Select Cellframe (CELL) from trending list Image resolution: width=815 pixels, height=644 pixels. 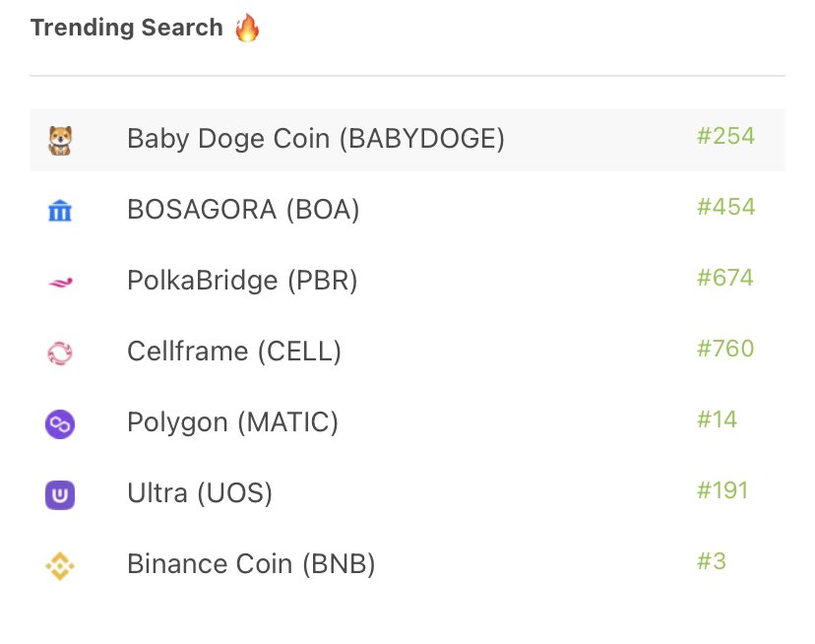[407, 352]
